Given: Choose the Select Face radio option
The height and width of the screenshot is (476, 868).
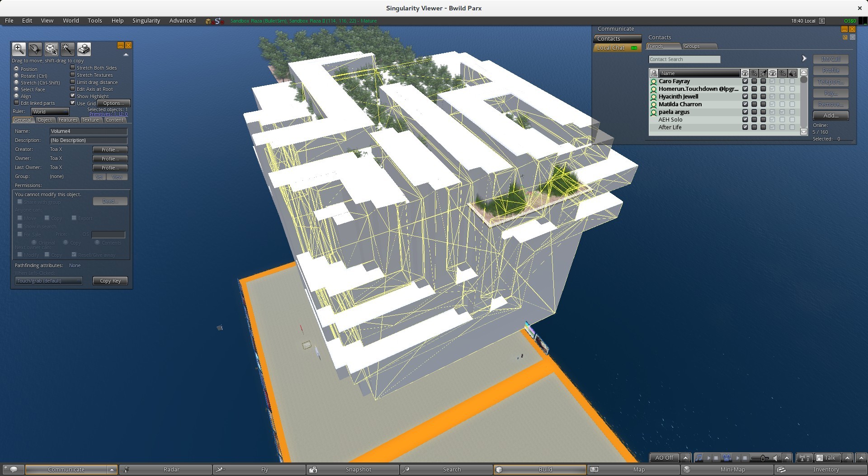Looking at the screenshot, I should pyautogui.click(x=17, y=89).
